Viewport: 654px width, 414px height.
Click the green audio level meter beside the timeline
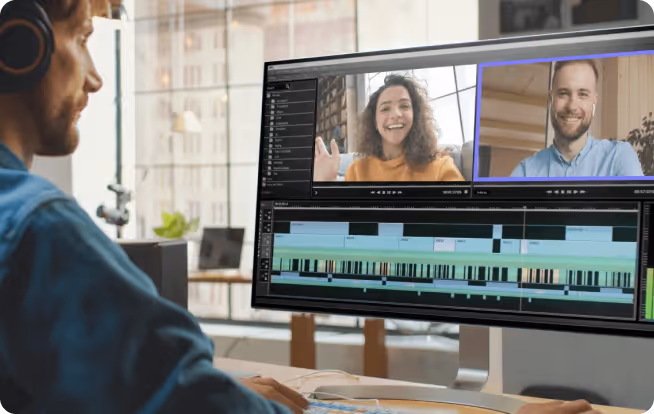pos(649,294)
